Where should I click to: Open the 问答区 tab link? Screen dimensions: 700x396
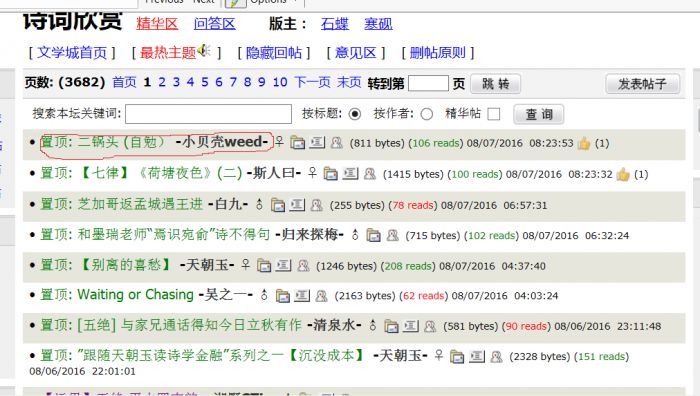point(214,23)
